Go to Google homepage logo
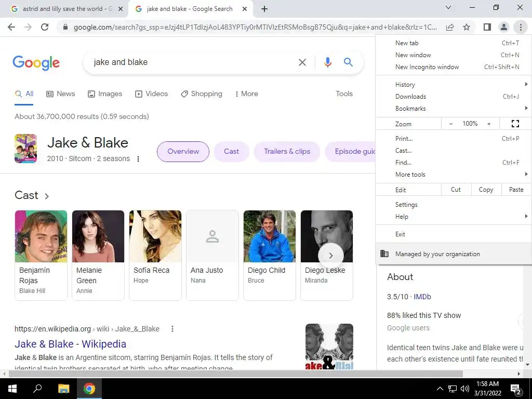 (x=36, y=63)
